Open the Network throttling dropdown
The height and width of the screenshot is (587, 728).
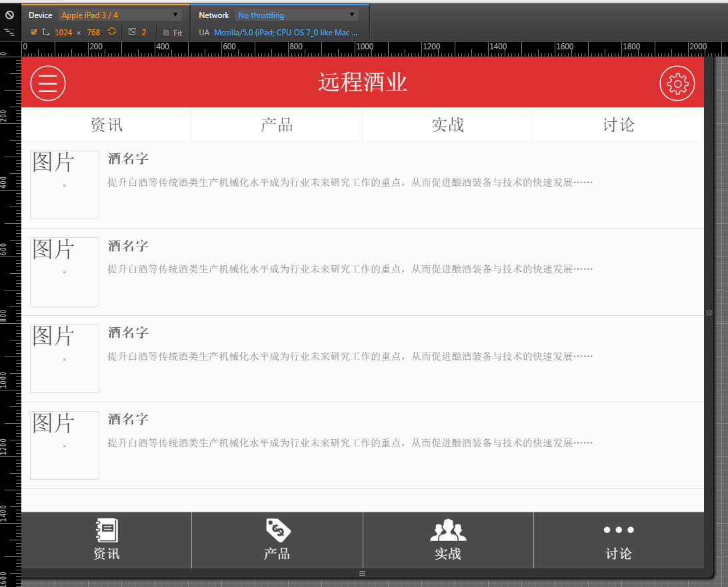tap(296, 14)
